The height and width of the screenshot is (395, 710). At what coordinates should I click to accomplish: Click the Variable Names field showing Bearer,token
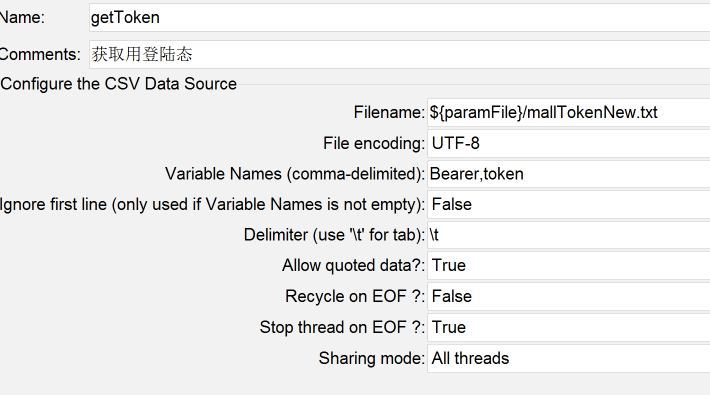(569, 174)
